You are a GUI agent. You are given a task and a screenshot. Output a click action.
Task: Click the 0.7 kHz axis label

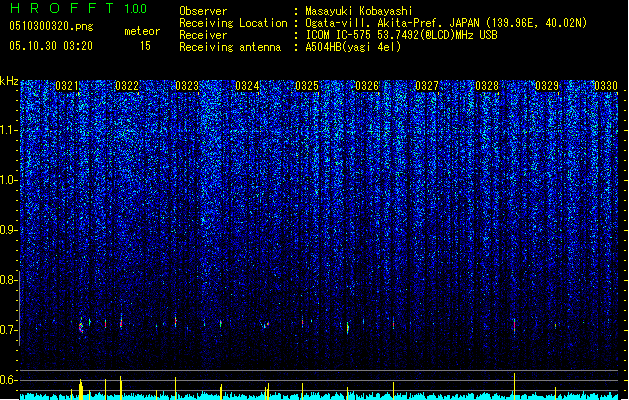(9, 330)
